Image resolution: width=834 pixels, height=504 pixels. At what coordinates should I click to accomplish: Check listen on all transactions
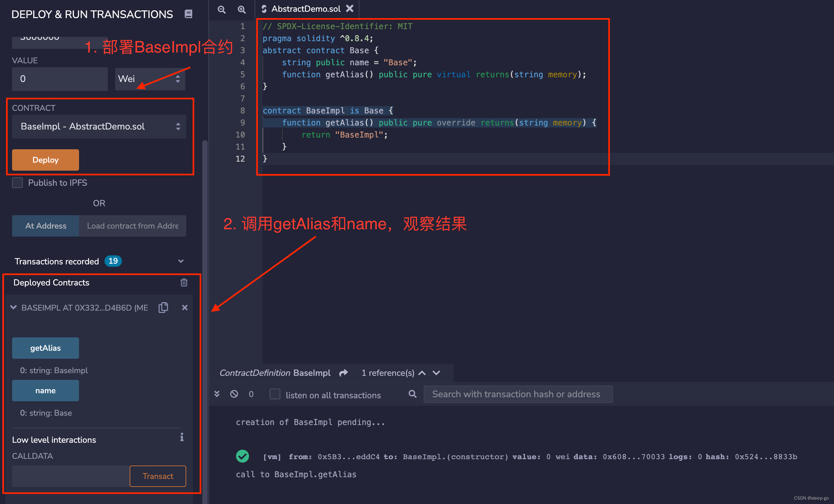[275, 394]
